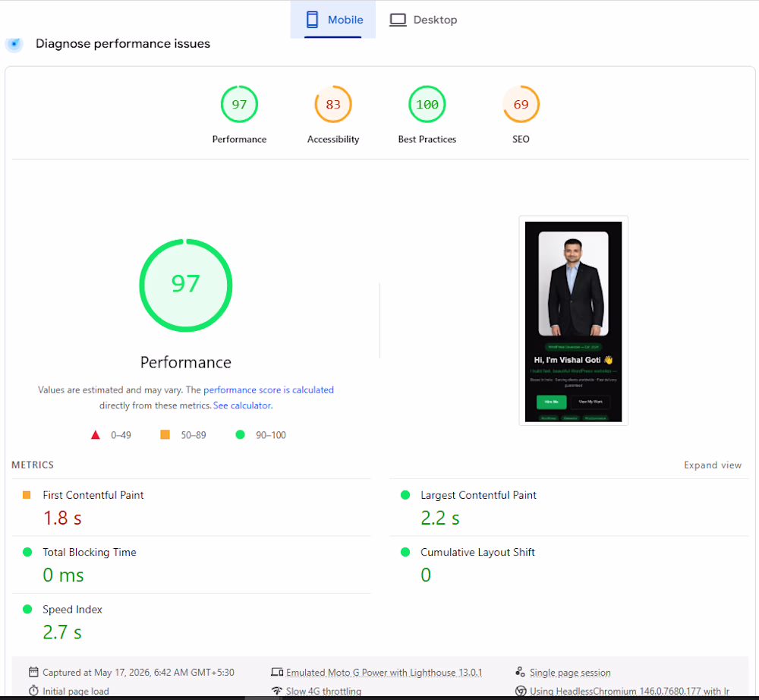Click the Accessibility category label
The width and height of the screenshot is (759, 700).
pyautogui.click(x=333, y=140)
